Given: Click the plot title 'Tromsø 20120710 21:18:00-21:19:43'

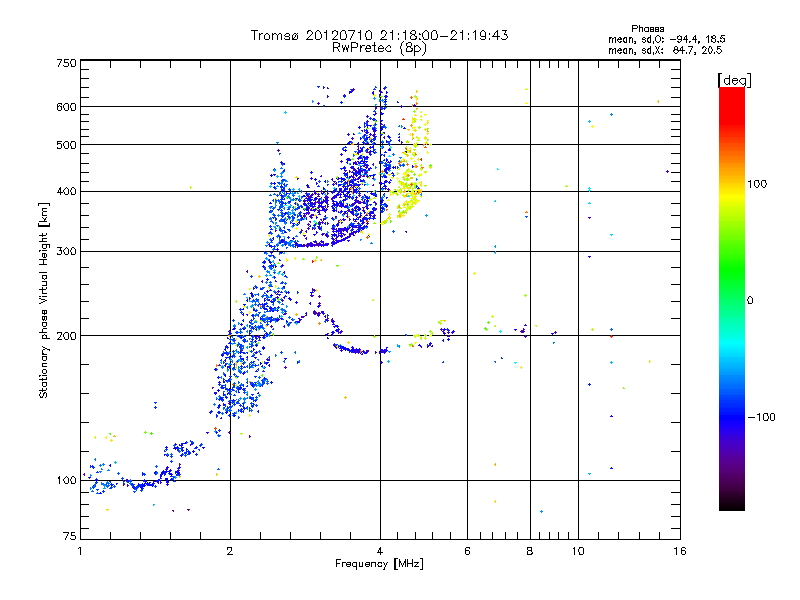Looking at the screenshot, I should point(379,35).
